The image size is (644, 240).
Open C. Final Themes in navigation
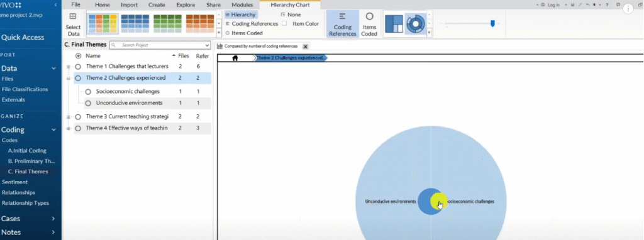[28, 172]
